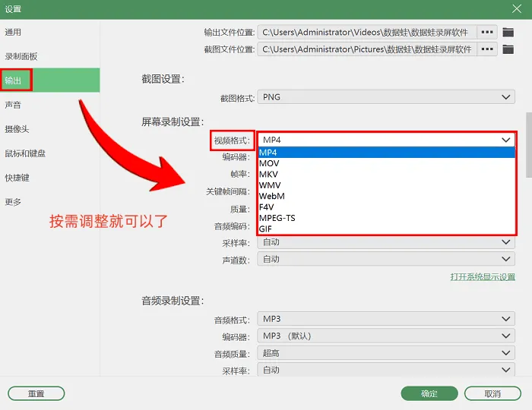Click the 重置 reset button

click(x=36, y=393)
